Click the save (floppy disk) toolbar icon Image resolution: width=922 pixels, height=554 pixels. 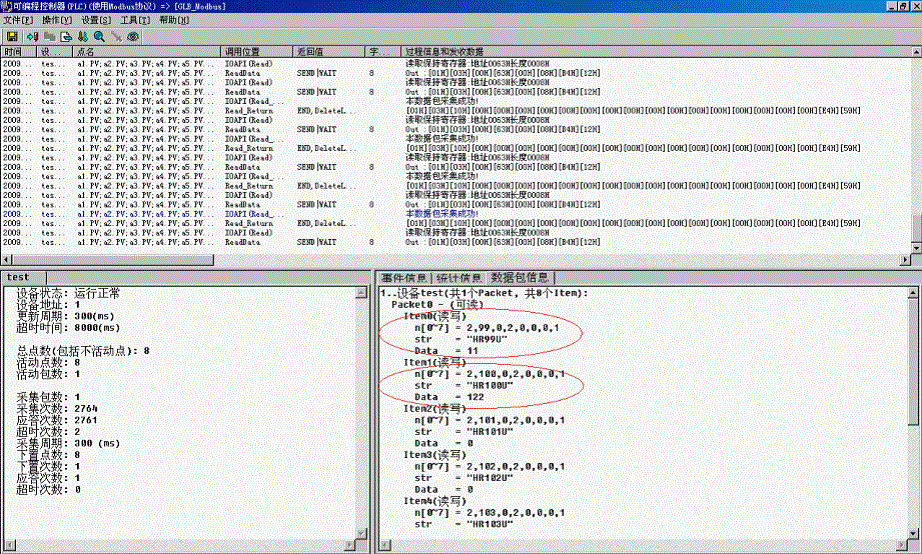(x=11, y=36)
